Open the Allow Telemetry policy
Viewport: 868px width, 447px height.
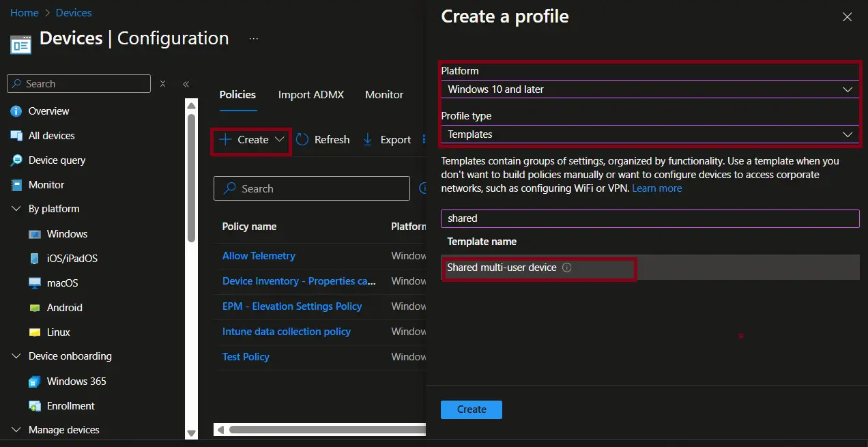[259, 255]
